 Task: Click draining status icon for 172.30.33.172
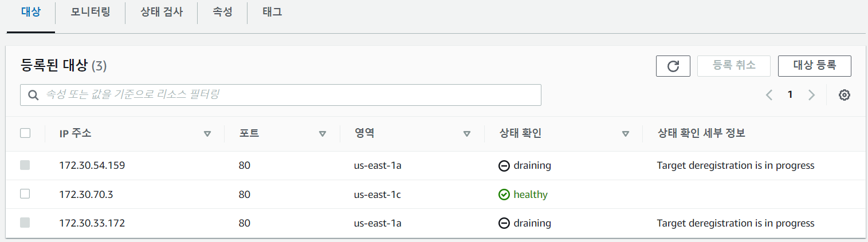tap(504, 223)
